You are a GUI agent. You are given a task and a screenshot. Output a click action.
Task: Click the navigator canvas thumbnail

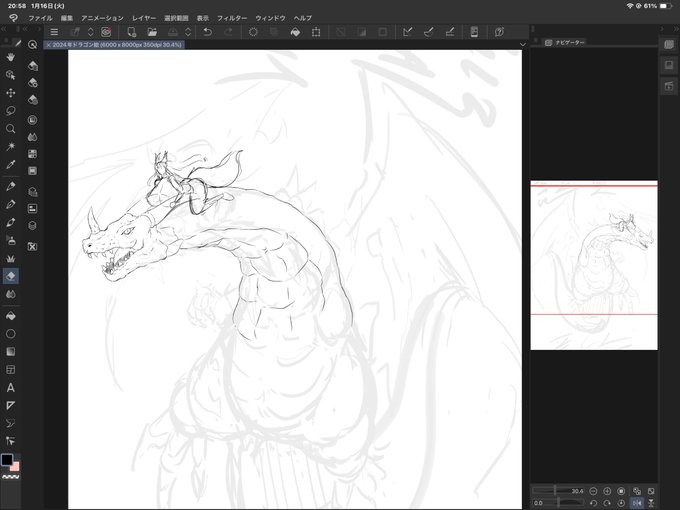(594, 265)
